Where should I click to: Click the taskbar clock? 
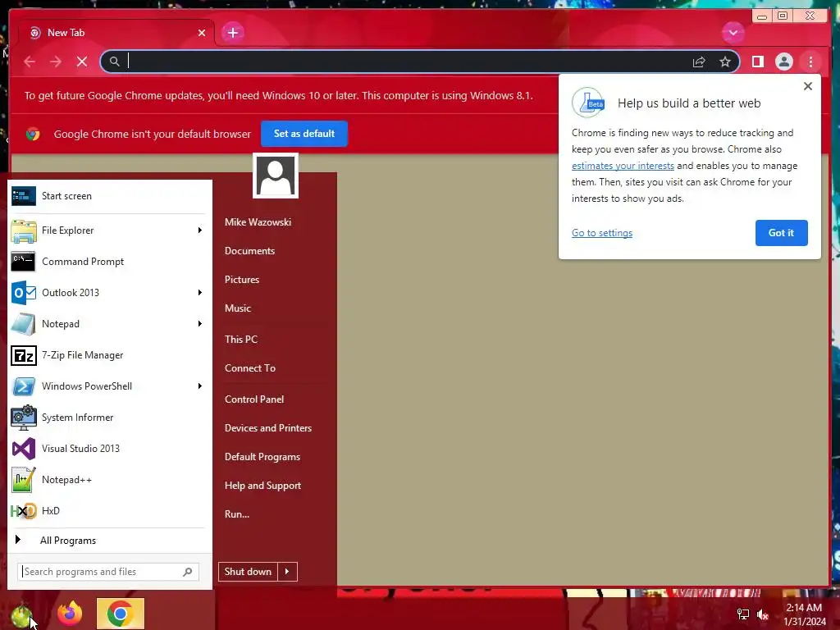804,614
